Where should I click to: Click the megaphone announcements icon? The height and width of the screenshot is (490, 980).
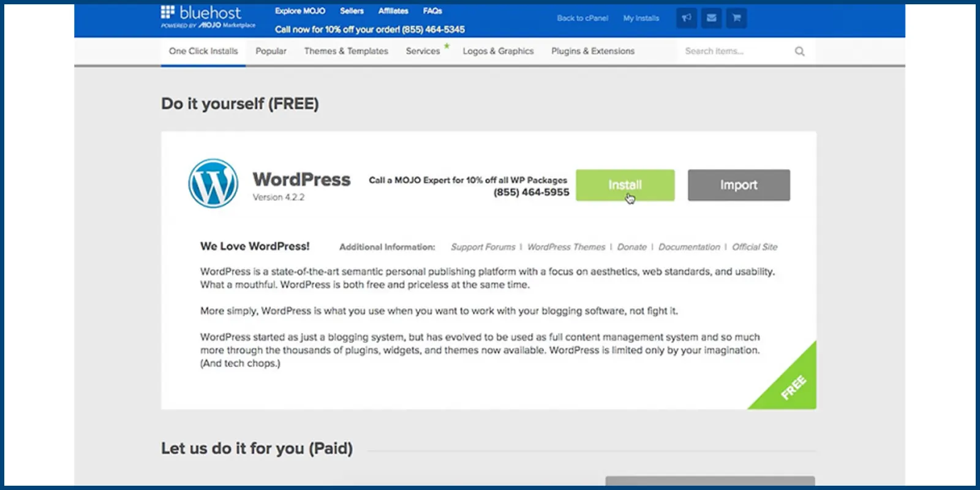pos(687,18)
